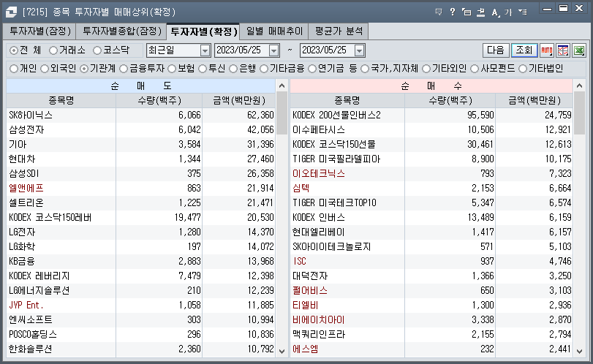
Task: Select the 코스닥 radio button
Action: (97, 50)
